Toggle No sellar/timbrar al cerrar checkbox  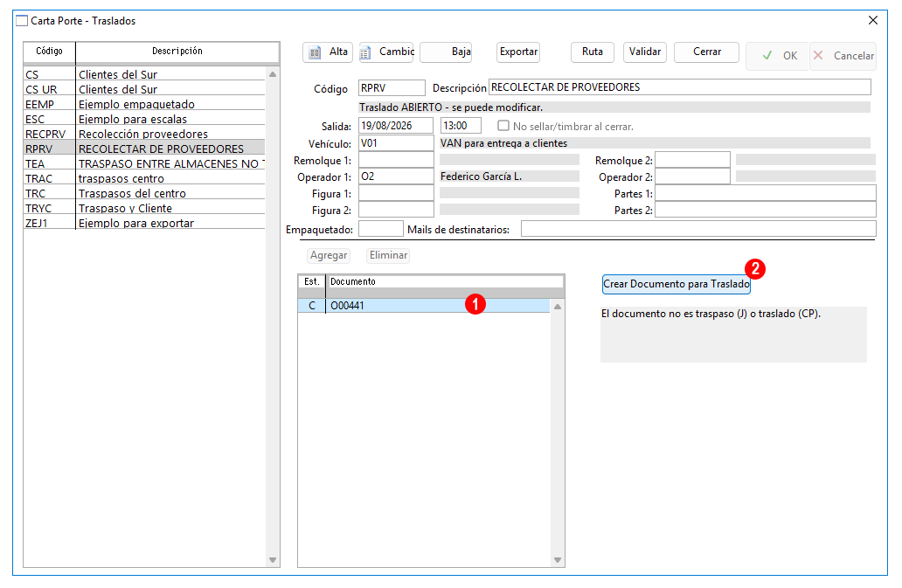pyautogui.click(x=503, y=125)
